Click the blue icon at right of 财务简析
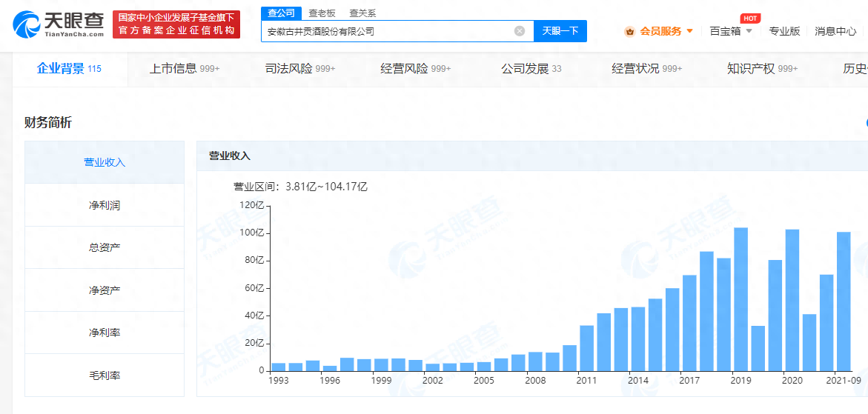This screenshot has width=868, height=414. click(865, 123)
